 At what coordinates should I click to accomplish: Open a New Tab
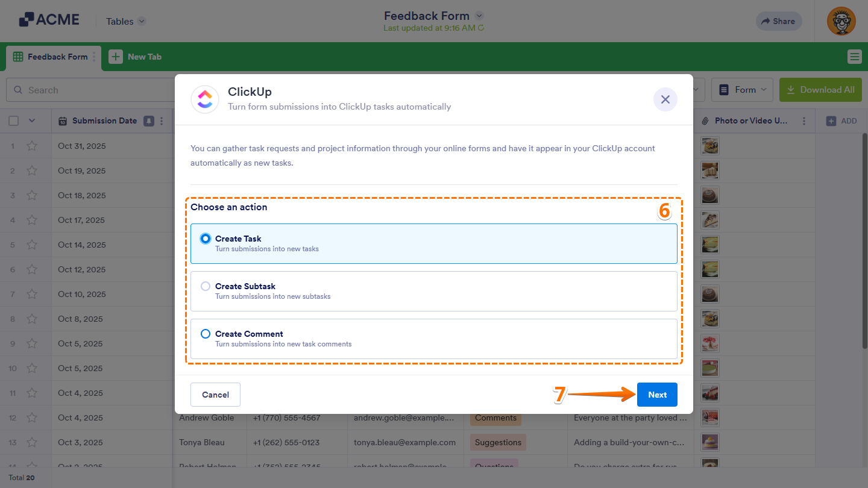click(x=136, y=56)
